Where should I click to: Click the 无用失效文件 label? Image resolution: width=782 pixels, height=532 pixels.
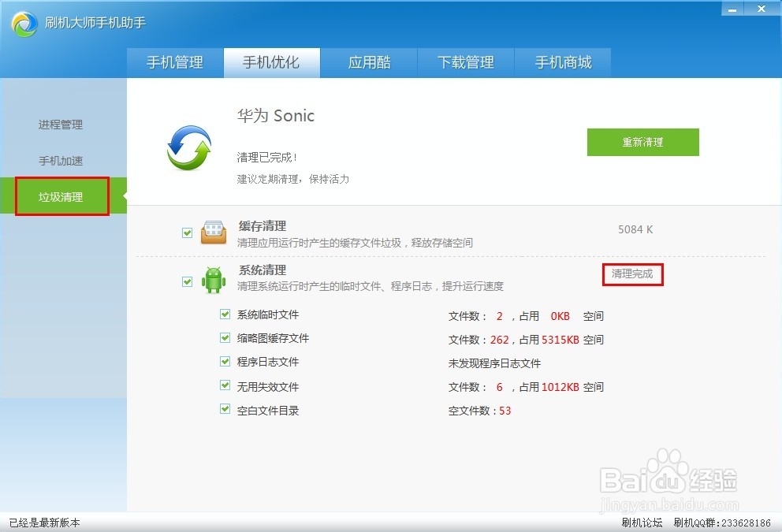pos(268,387)
